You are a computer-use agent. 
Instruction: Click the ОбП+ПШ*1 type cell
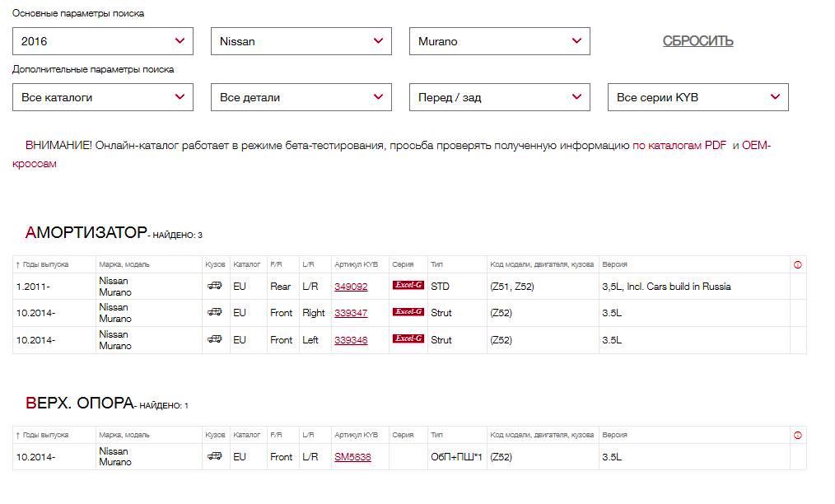point(456,457)
